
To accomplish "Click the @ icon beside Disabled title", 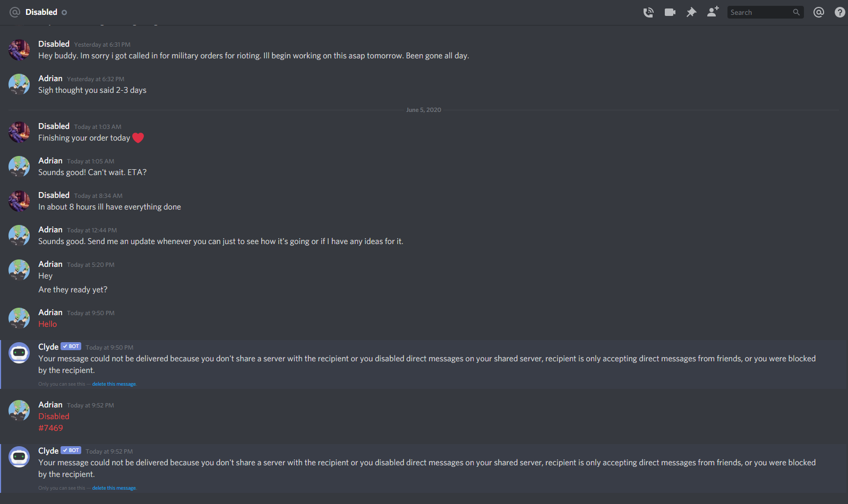I will tap(15, 12).
